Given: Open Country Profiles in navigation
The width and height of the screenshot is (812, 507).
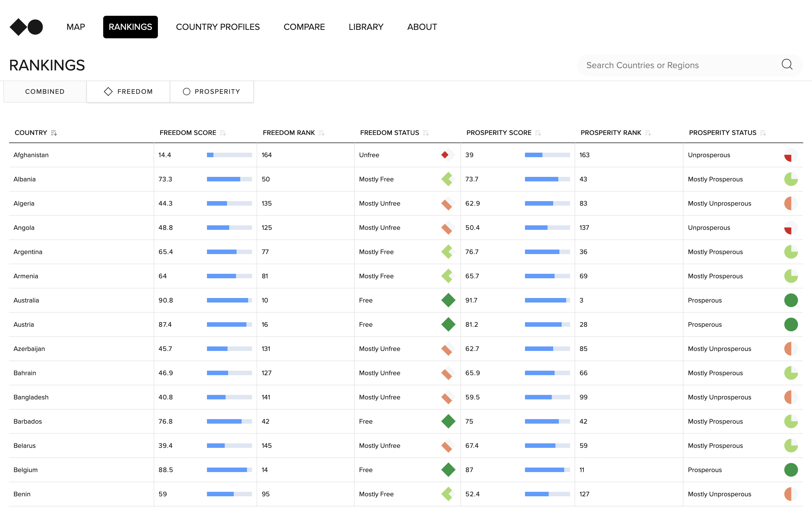Looking at the screenshot, I should [x=218, y=27].
